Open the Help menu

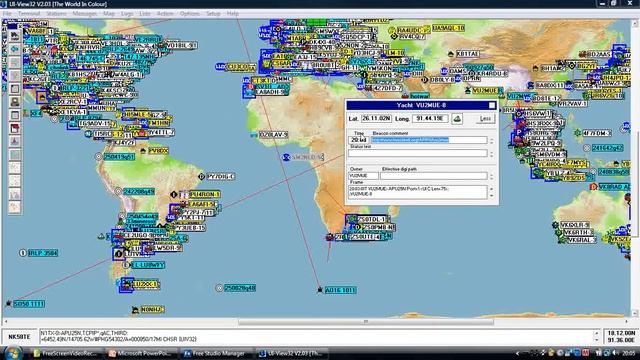click(233, 13)
